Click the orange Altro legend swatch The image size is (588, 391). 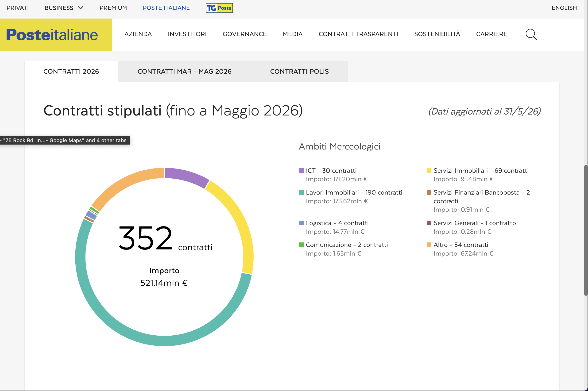click(429, 245)
